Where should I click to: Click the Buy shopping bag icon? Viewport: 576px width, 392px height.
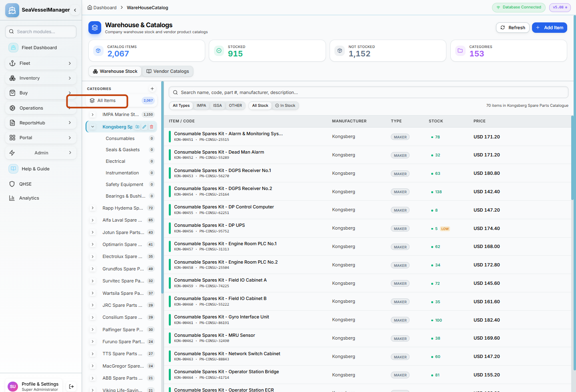point(12,93)
